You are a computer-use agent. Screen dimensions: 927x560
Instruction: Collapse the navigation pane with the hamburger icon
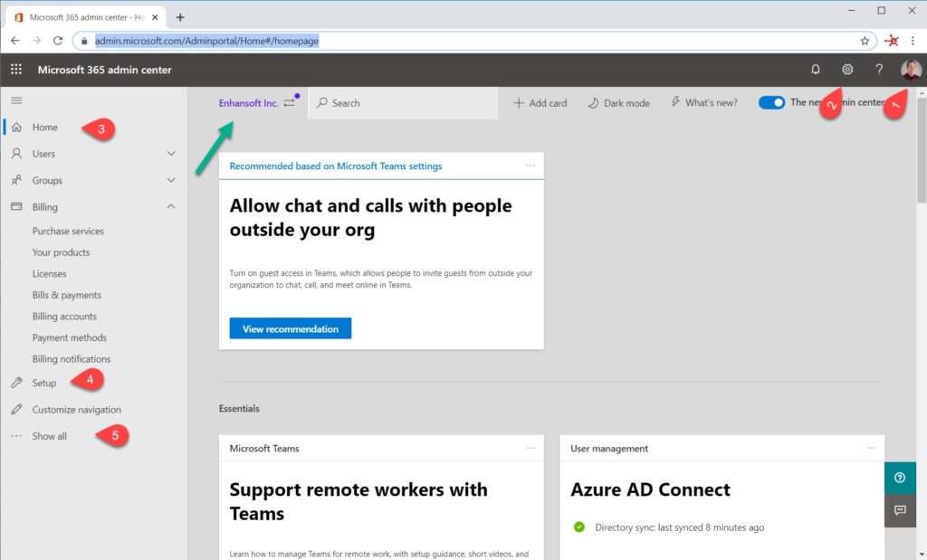click(x=17, y=100)
